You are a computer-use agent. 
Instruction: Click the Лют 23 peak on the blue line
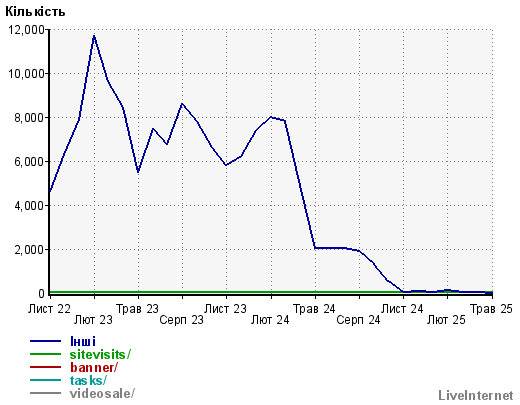coord(94,36)
